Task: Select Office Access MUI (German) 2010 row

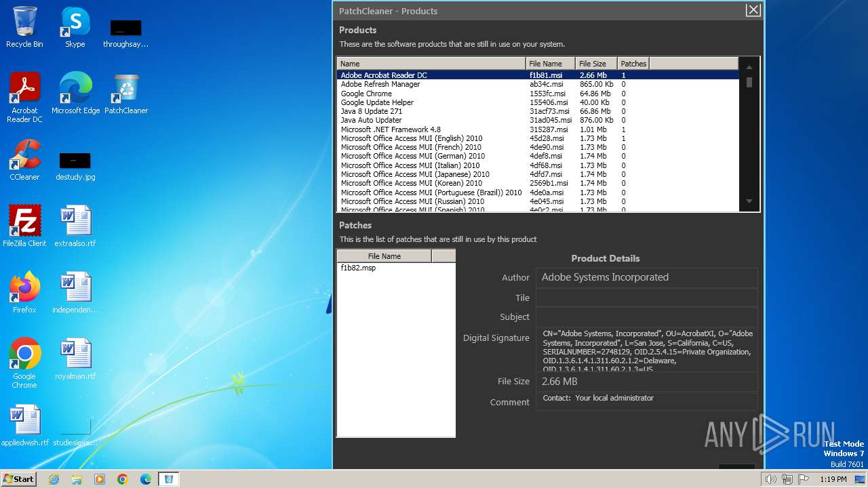Action: coord(538,156)
